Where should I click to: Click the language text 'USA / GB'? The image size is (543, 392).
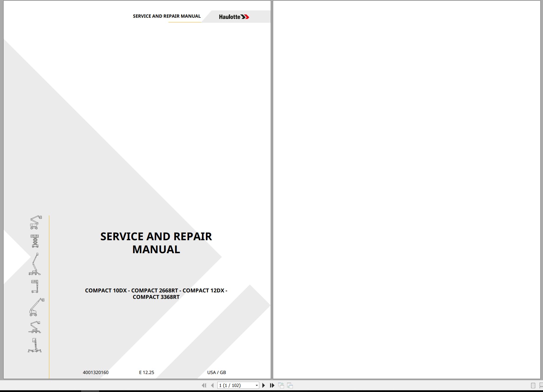tap(216, 373)
